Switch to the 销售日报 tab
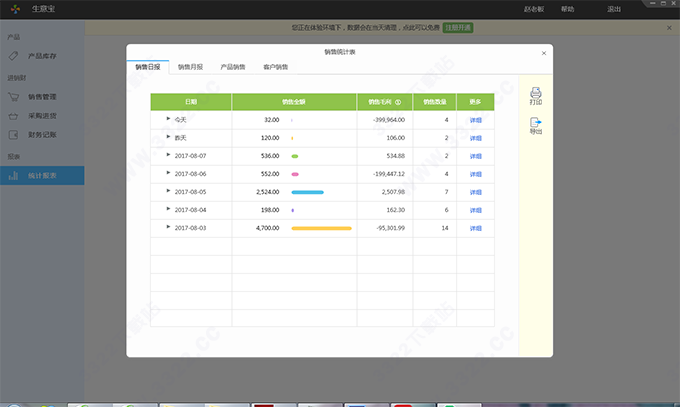This screenshot has height=407, width=680. coord(148,67)
